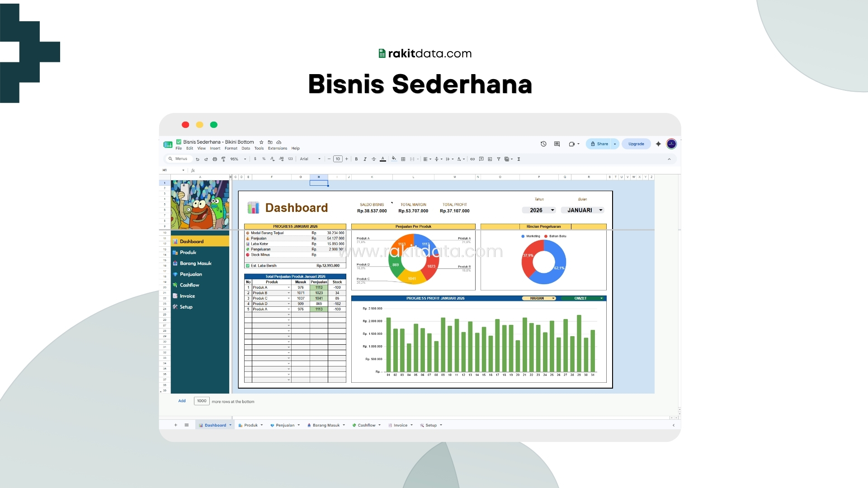This screenshot has width=868, height=488.
Task: Toggle italic formatting with the I icon
Action: pos(365,159)
